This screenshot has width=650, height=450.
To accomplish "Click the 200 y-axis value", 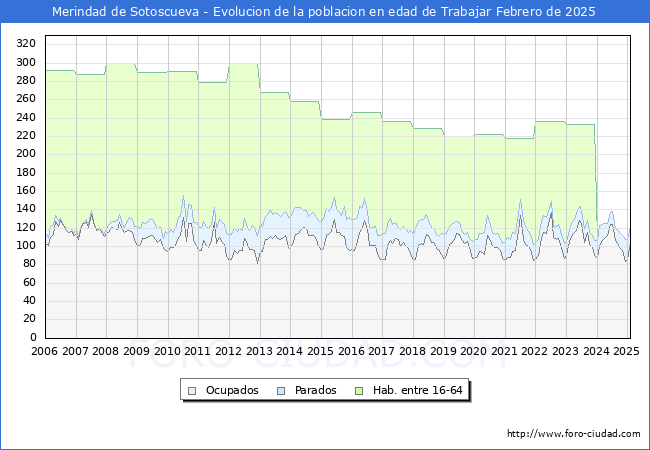I will 26,154.
